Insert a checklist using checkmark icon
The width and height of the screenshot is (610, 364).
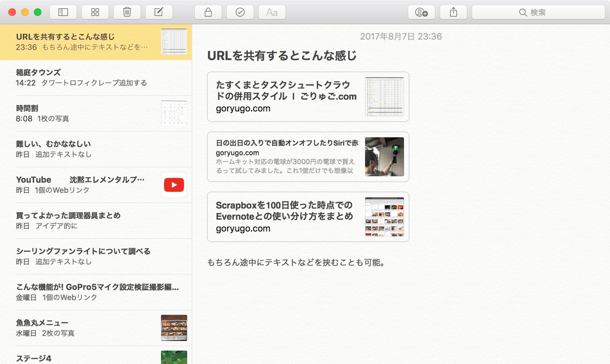pyautogui.click(x=240, y=12)
